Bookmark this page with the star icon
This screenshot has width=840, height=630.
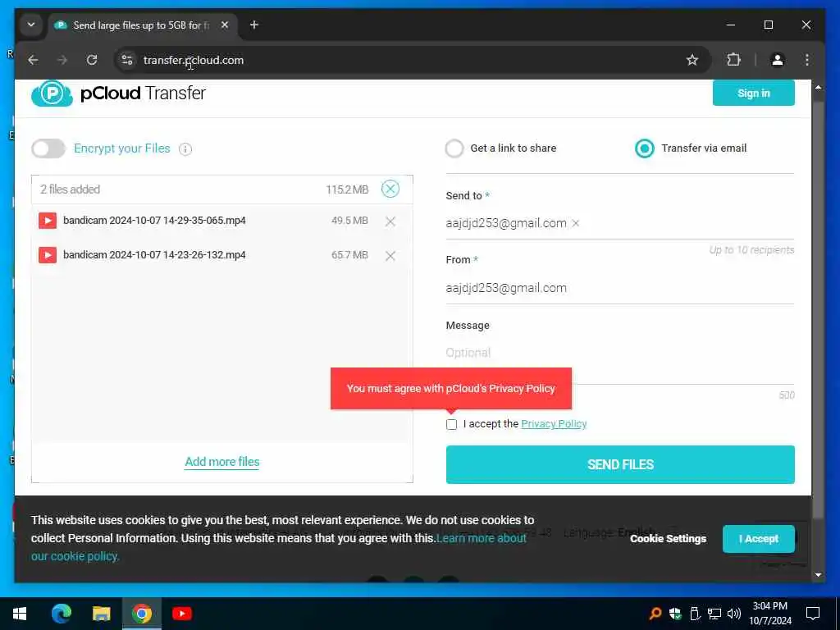pyautogui.click(x=692, y=60)
